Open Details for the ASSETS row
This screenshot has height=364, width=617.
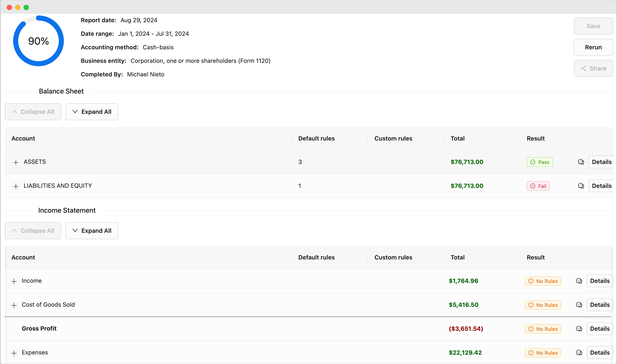(x=602, y=162)
